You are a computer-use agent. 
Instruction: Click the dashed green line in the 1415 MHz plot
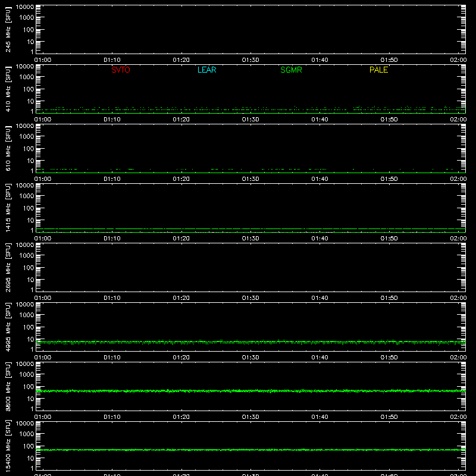pyautogui.click(x=250, y=228)
